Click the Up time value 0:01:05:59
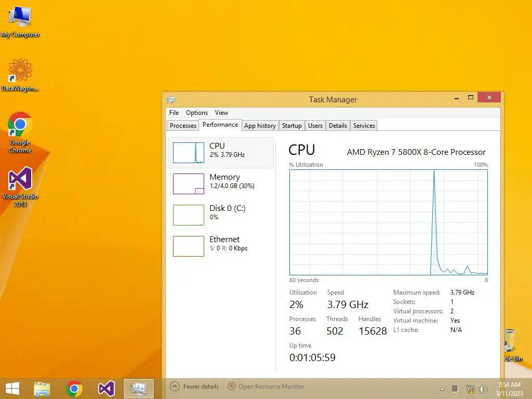The height and width of the screenshot is (399, 532). [312, 357]
